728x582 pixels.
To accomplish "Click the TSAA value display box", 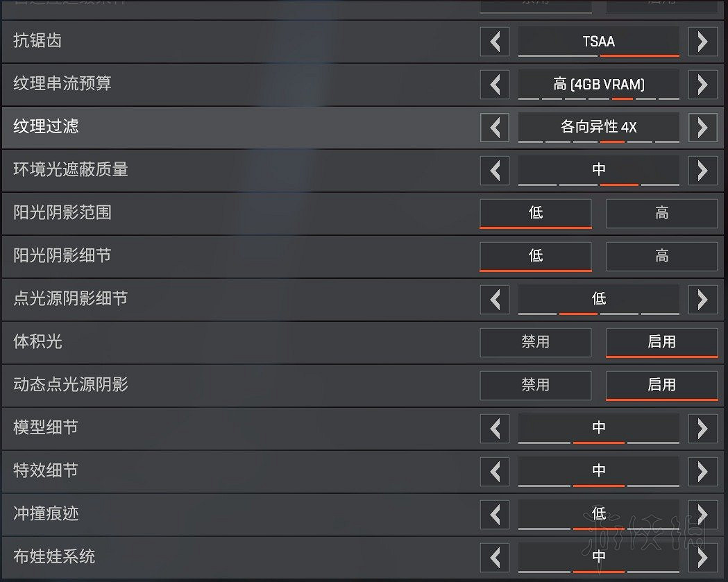I will [x=598, y=42].
